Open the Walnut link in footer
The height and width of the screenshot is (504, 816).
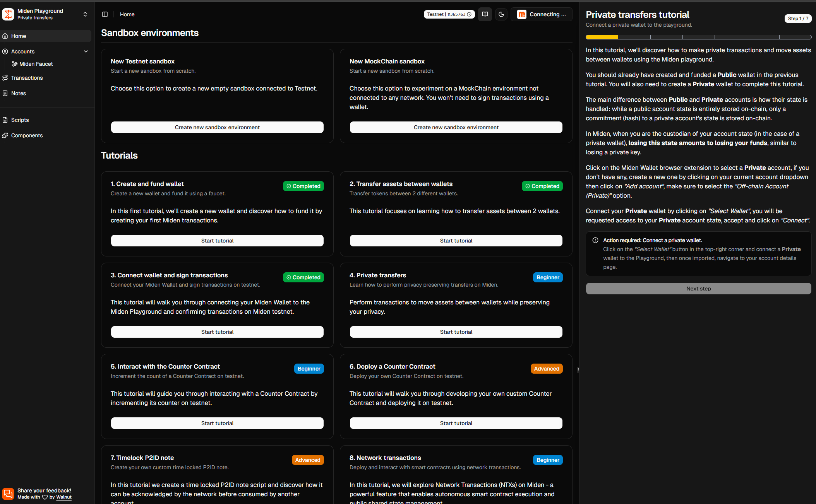64,497
